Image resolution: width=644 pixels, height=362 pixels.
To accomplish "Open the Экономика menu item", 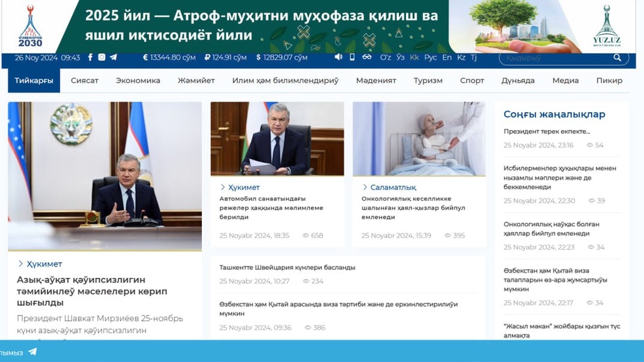I will (138, 81).
